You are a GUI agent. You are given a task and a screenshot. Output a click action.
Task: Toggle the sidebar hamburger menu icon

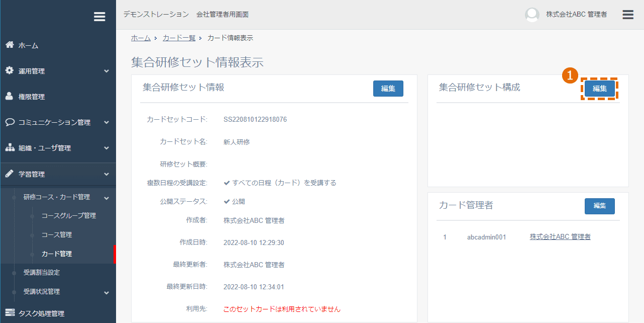(99, 17)
